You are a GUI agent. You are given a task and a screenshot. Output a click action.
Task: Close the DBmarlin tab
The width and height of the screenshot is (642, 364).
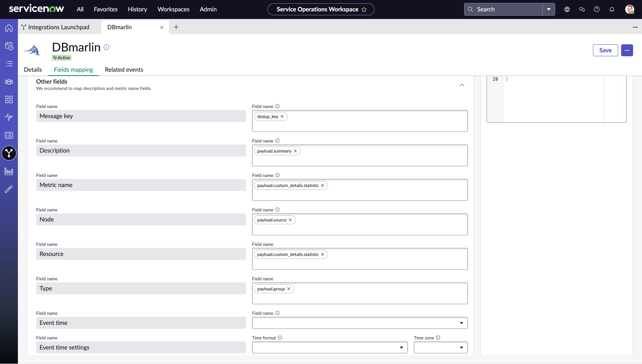[162, 27]
